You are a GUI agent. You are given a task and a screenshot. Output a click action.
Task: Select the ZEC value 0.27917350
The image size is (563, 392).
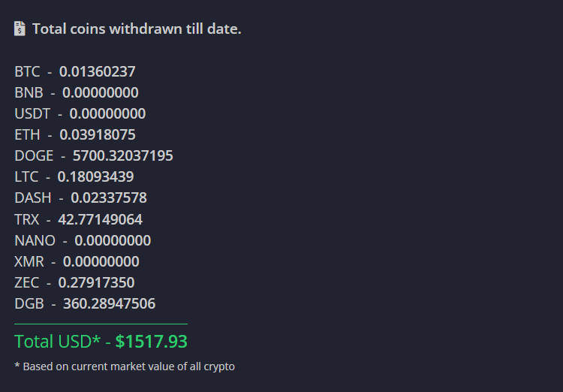coord(96,283)
